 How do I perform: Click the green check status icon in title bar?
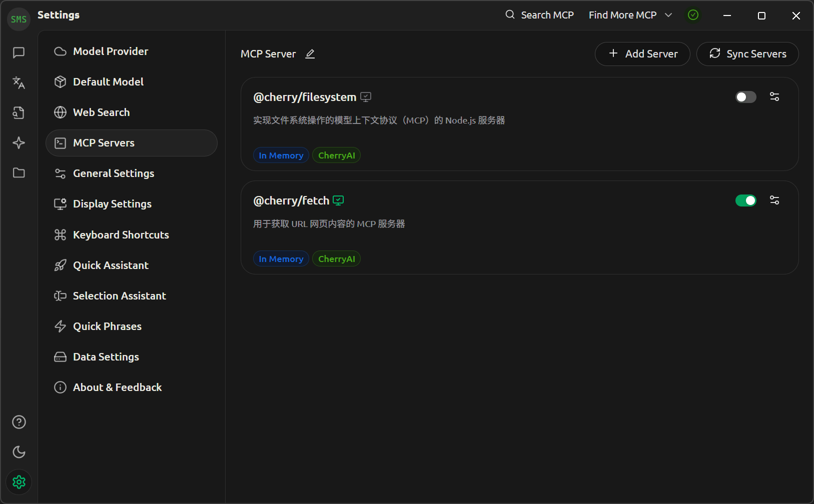click(x=693, y=15)
